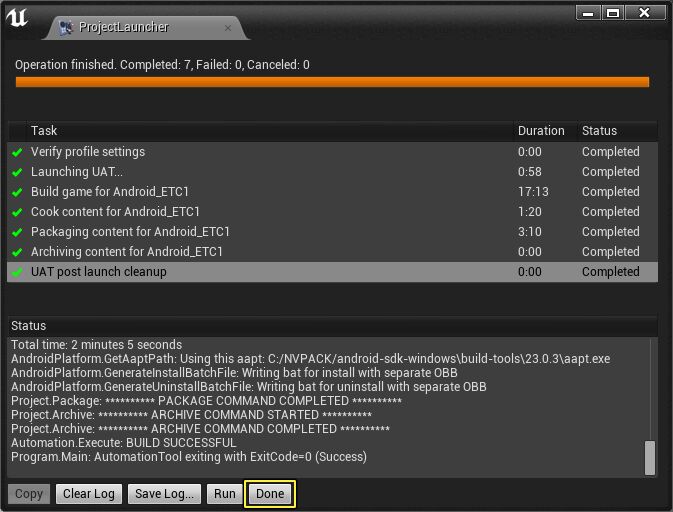Image resolution: width=673 pixels, height=512 pixels.
Task: Click the Clear Log button
Action: [89, 494]
